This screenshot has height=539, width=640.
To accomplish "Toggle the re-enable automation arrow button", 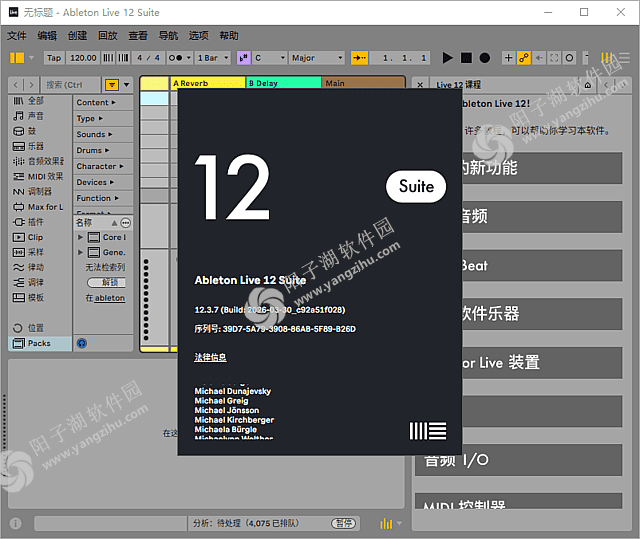I will (x=539, y=58).
